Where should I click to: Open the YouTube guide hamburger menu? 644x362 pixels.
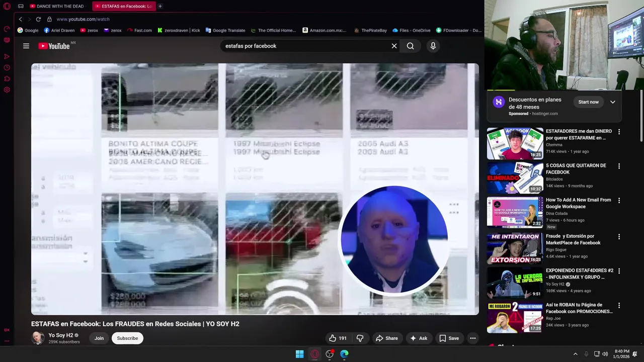[26, 46]
